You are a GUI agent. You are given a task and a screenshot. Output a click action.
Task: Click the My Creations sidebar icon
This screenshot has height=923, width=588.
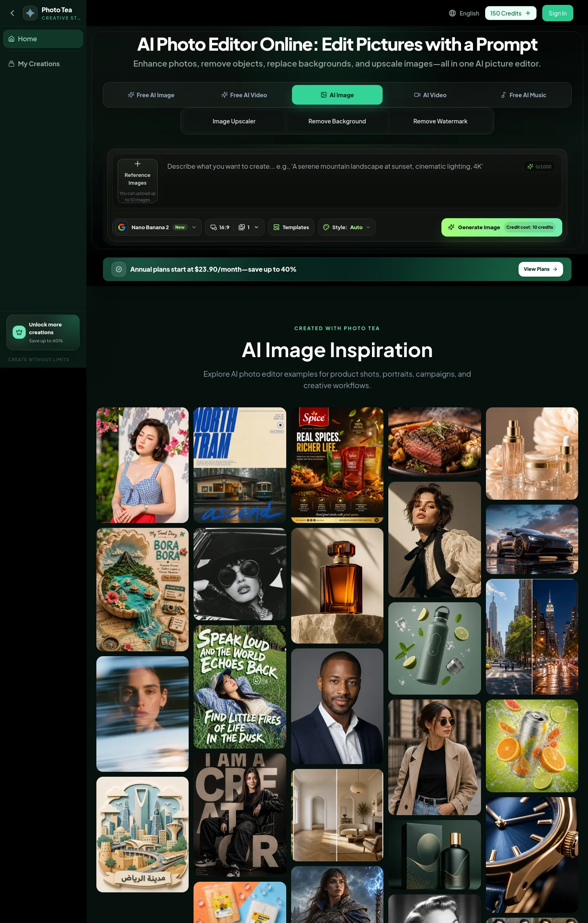(11, 64)
